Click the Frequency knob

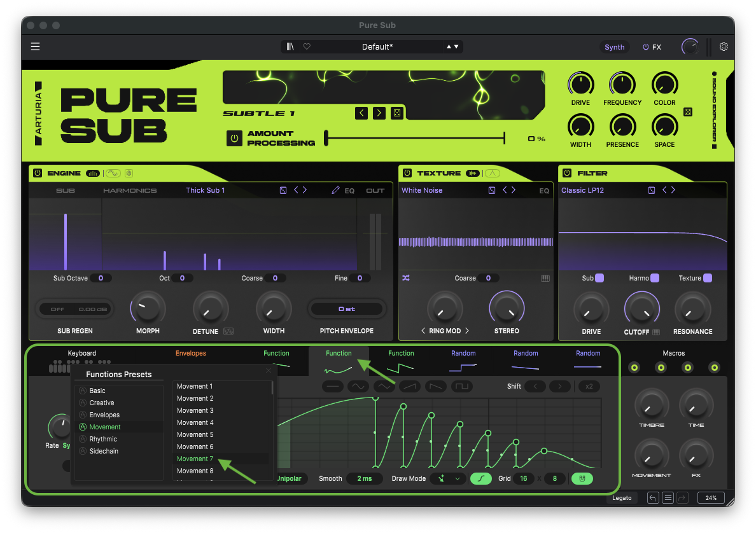pyautogui.click(x=622, y=85)
